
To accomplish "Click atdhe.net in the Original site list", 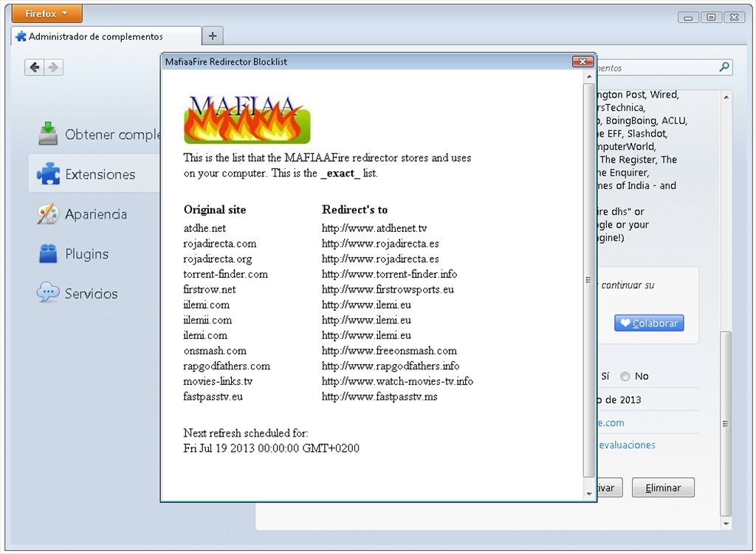I will [x=205, y=228].
